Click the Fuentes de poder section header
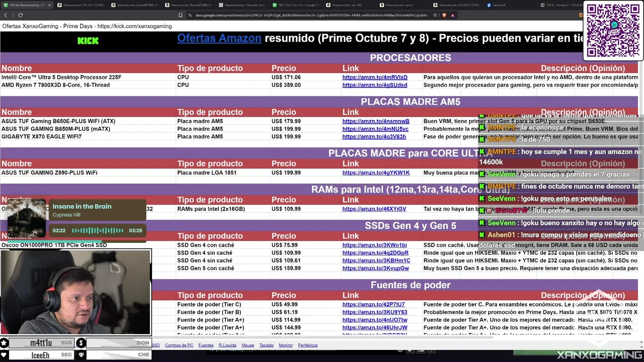Screen dimensions: 644x362 tap(411, 285)
